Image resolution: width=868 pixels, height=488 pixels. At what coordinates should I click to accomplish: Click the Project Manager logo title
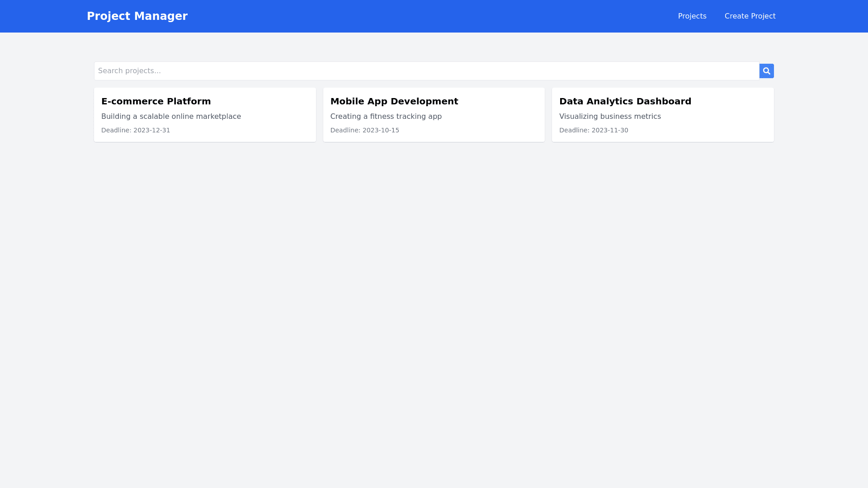137,16
